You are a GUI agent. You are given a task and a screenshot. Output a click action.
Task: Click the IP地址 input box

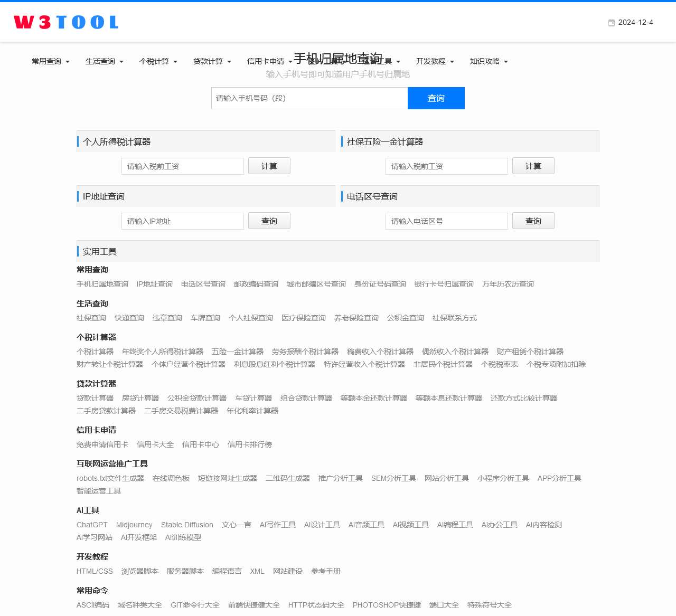point(182,221)
